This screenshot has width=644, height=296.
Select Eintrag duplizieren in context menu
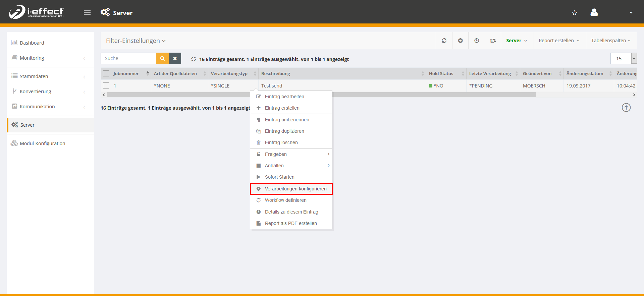[284, 131]
